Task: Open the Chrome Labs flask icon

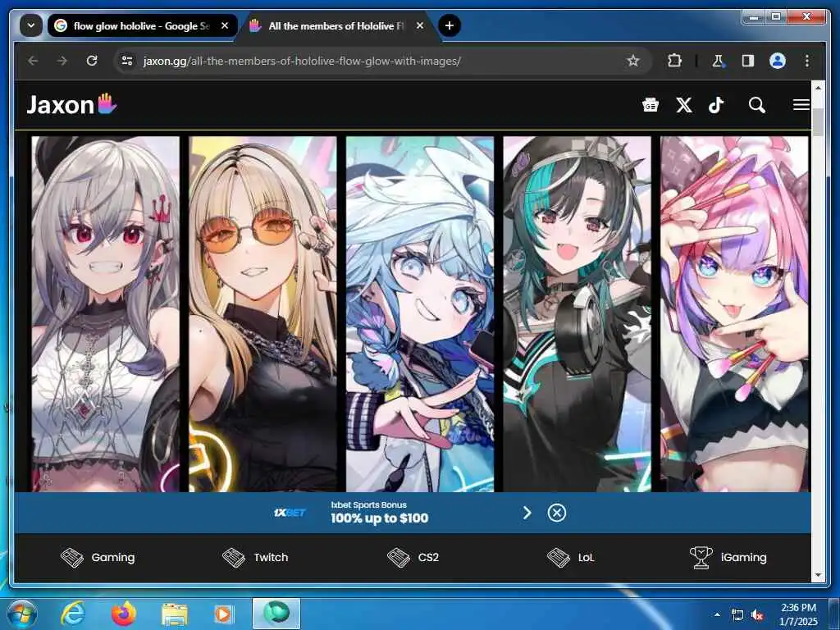Action: pyautogui.click(x=718, y=61)
